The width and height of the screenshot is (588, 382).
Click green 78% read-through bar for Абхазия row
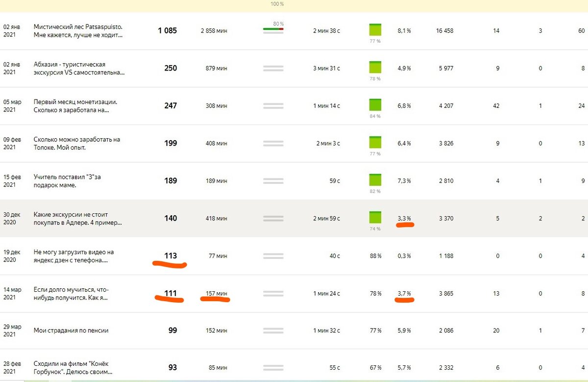375,67
